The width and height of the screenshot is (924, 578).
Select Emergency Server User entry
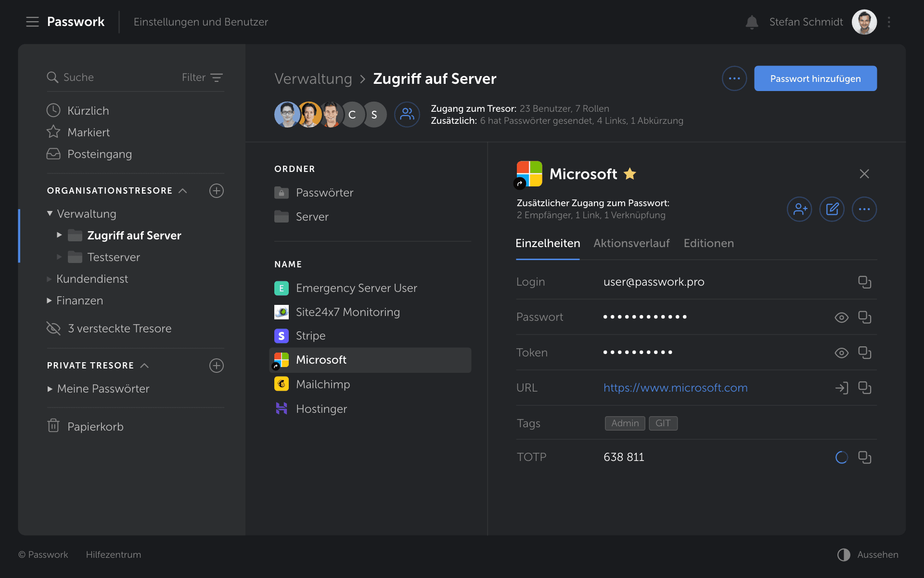pos(370,288)
